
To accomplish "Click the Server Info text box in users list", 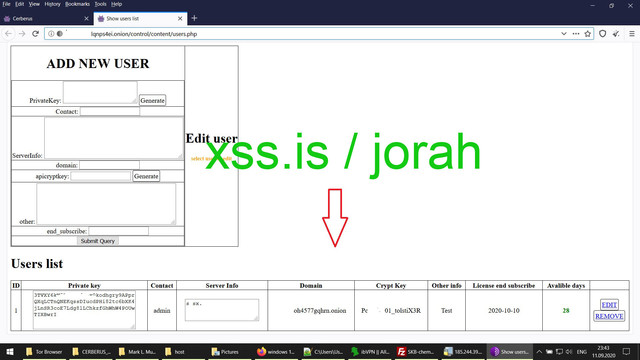I will [222, 310].
